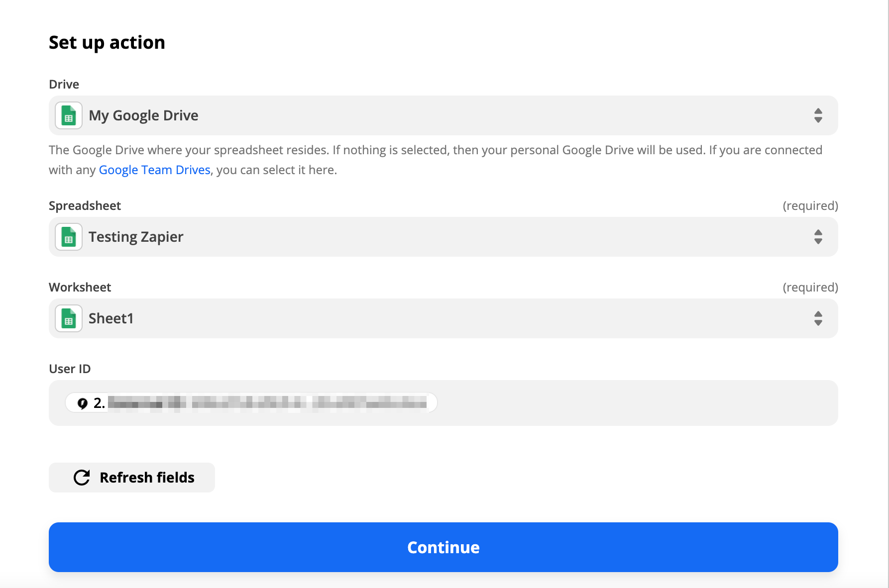Click the Worksheet field label
889x588 pixels.
pyautogui.click(x=80, y=287)
